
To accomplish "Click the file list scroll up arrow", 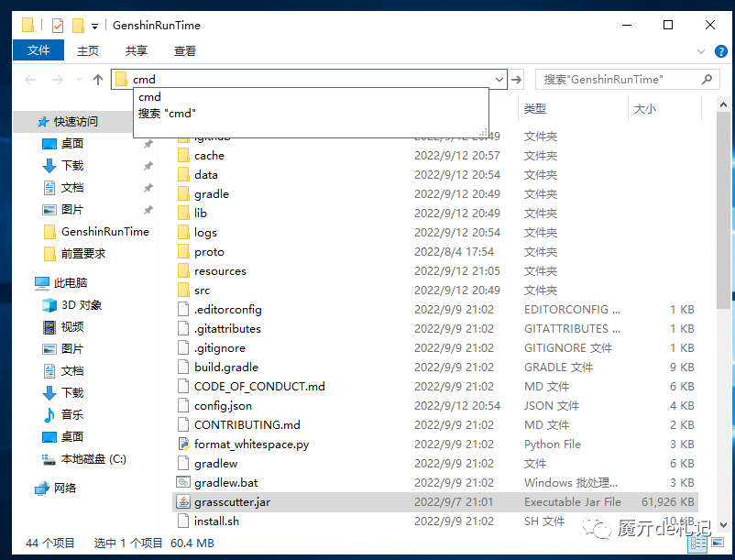I will pyautogui.click(x=723, y=104).
